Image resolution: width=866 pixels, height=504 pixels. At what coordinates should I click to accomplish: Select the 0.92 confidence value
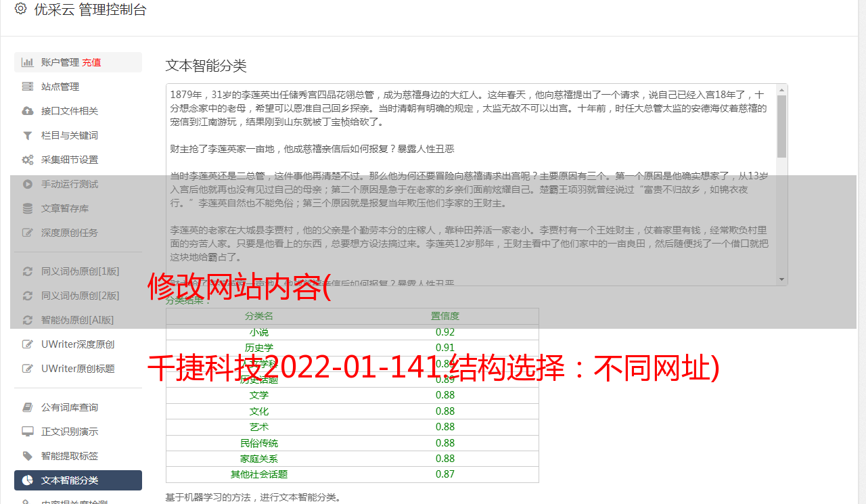[x=445, y=332]
